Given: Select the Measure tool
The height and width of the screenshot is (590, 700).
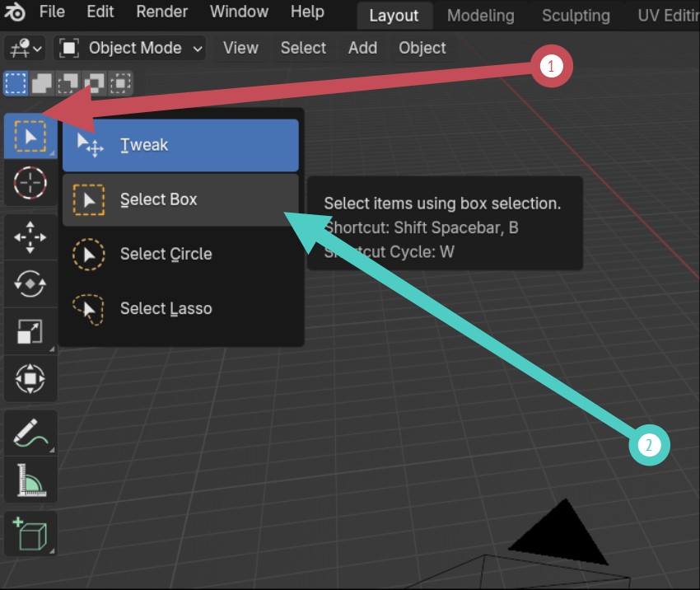Looking at the screenshot, I should 30,480.
